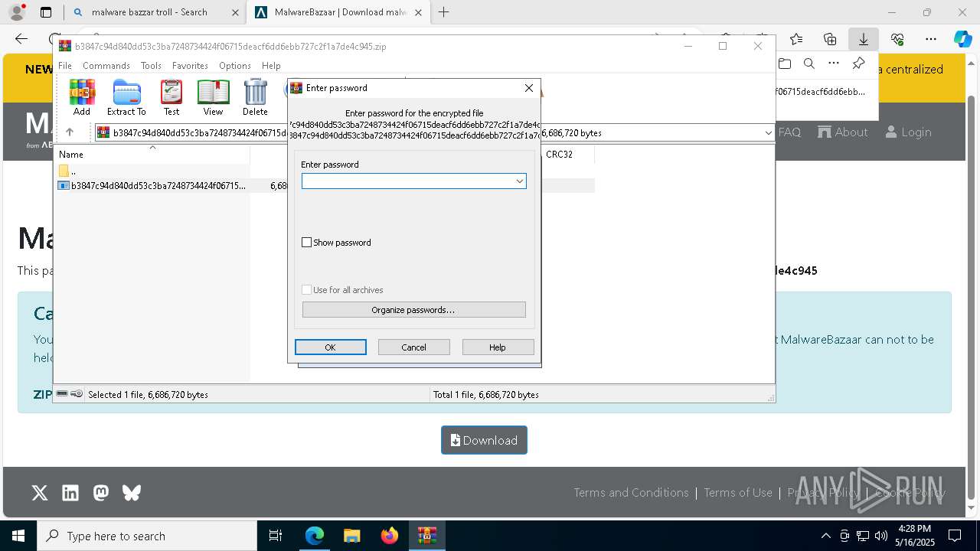Click the LinkedIn footer icon
Image resolution: width=980 pixels, height=551 pixels.
70,493
